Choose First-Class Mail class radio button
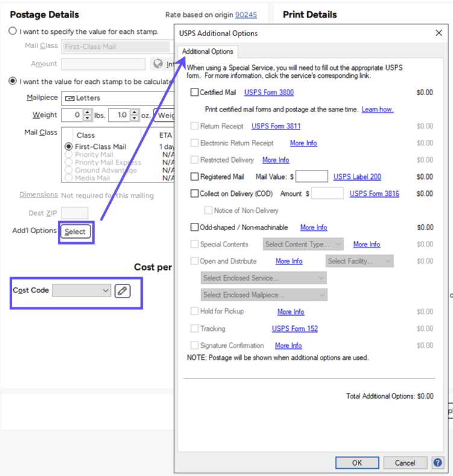Viewport: 453px width, 476px height. (x=69, y=146)
